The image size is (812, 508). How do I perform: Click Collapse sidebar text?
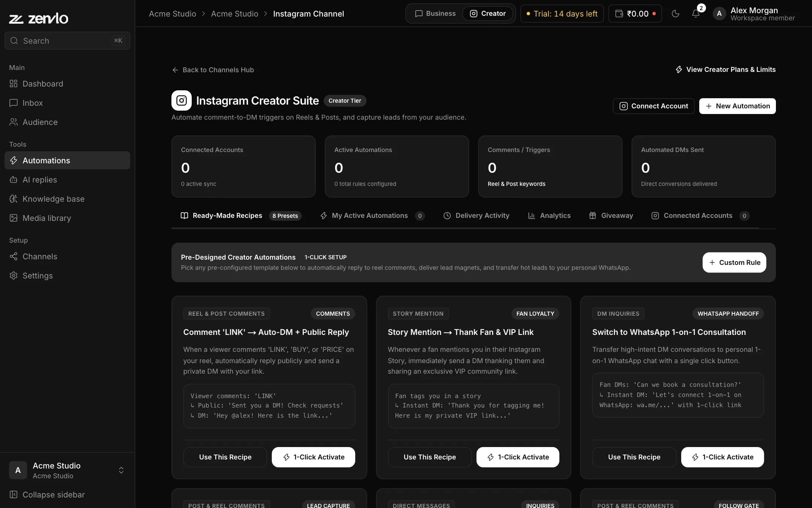(54, 494)
